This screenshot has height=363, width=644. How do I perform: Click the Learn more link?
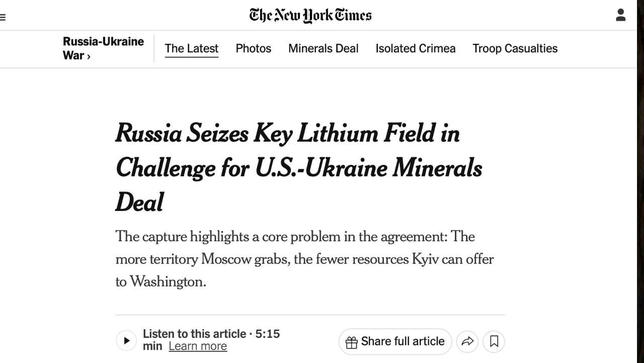pos(198,346)
